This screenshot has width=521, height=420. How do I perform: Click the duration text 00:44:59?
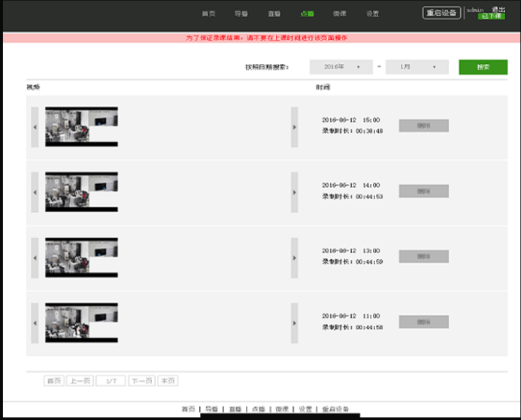point(369,262)
